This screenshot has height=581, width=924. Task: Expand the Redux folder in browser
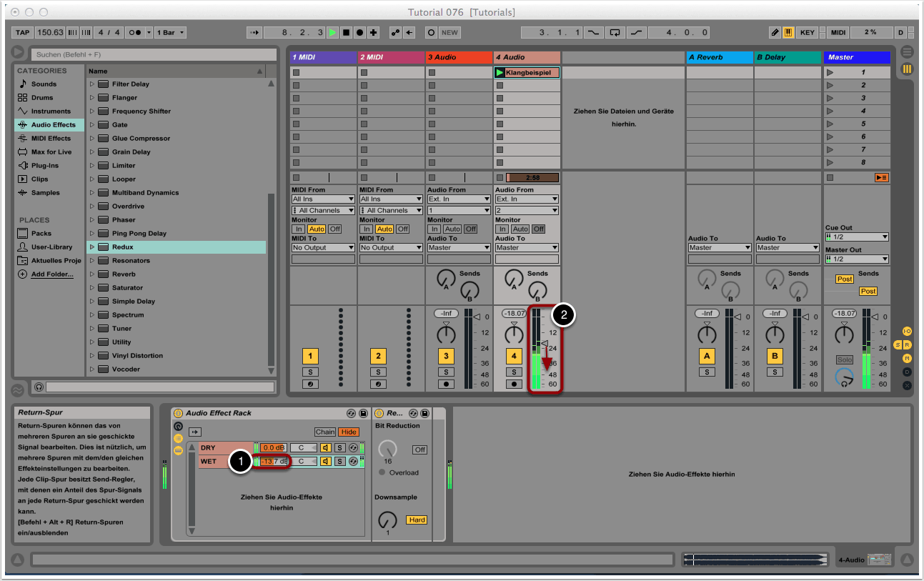click(x=92, y=247)
